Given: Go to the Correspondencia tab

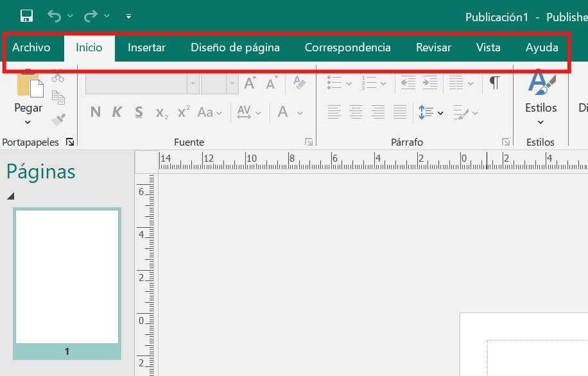Looking at the screenshot, I should point(348,47).
